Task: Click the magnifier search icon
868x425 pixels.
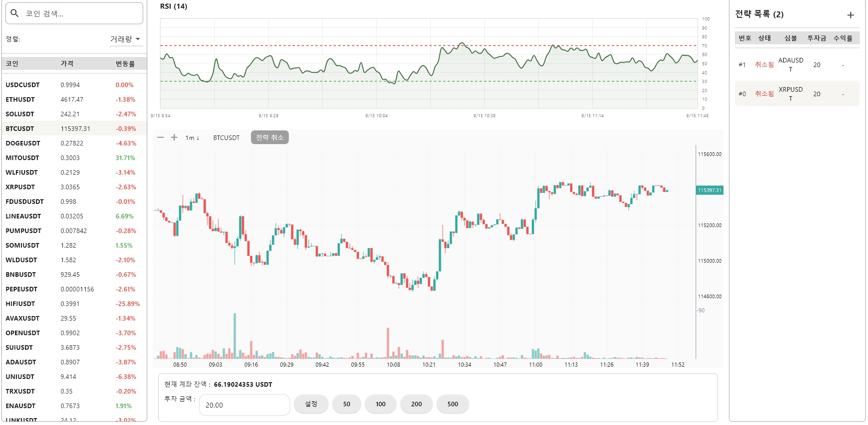Action: 15,13
